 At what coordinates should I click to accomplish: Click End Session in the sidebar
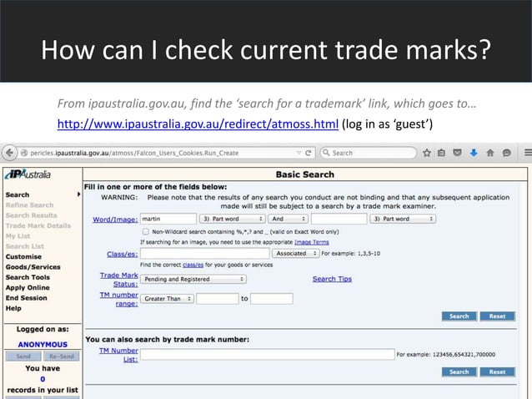[27, 298]
